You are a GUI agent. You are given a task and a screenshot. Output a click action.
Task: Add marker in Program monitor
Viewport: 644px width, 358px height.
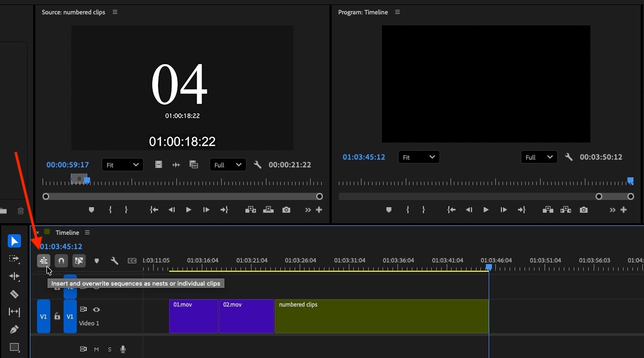[x=389, y=210]
